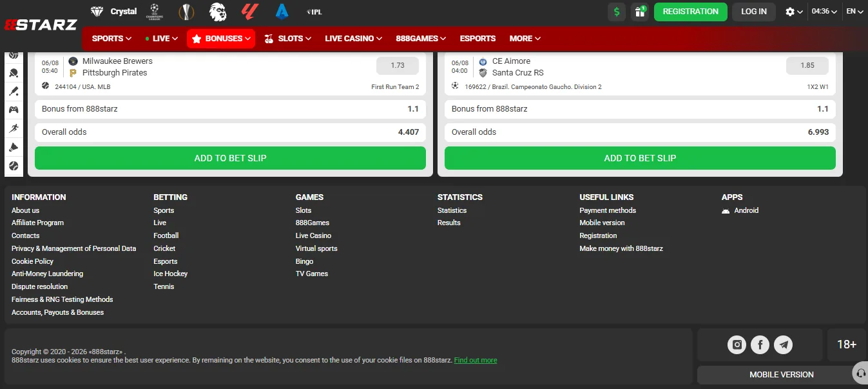Open the 04:36 time zone dropdown
The image size is (868, 389).
pos(824,12)
